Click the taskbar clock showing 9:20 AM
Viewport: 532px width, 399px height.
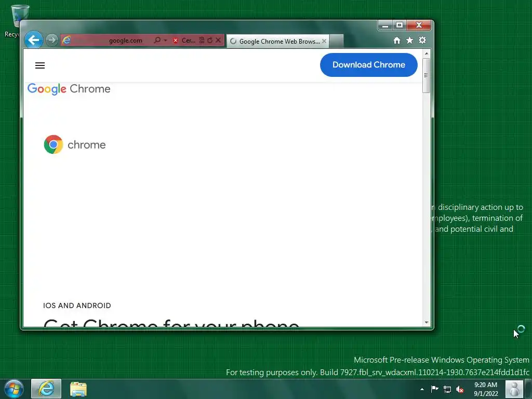[486, 389]
